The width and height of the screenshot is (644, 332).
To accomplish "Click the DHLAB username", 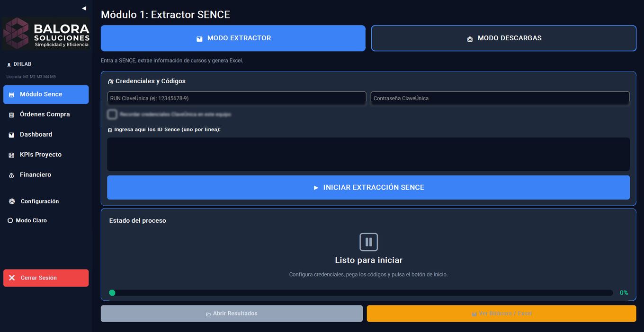I will [22, 64].
